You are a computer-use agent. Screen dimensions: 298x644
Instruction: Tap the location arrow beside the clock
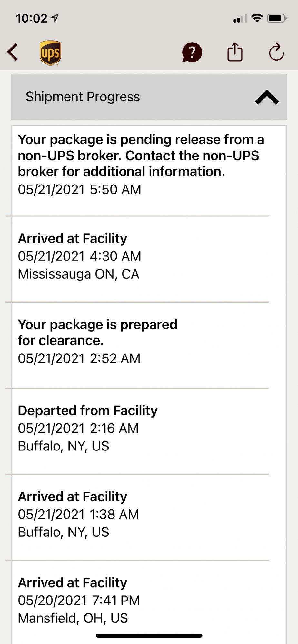(x=55, y=18)
